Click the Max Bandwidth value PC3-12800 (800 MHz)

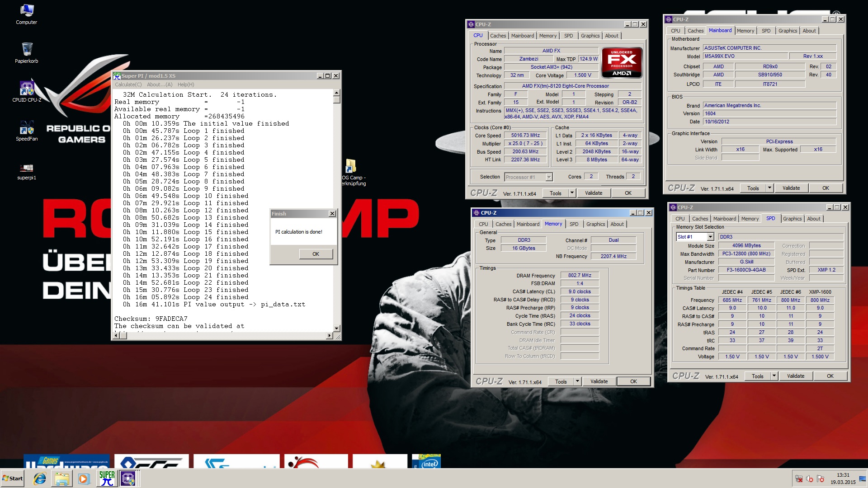746,253
